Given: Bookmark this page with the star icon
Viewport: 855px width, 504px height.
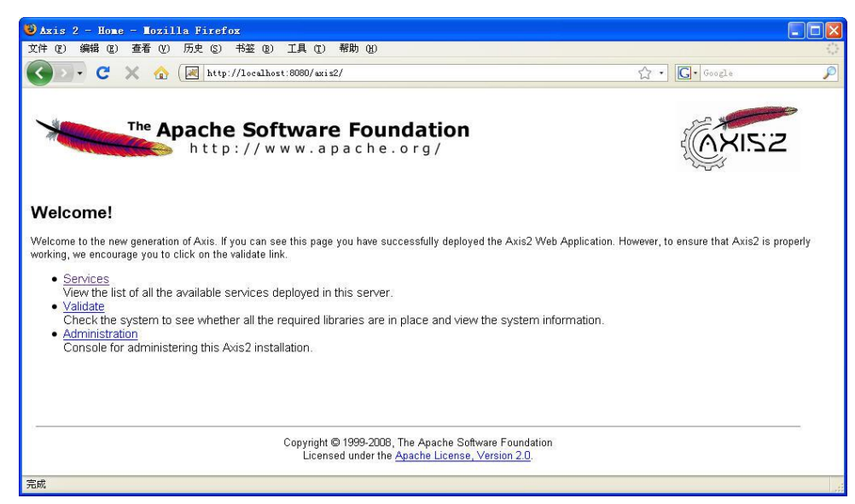Looking at the screenshot, I should pyautogui.click(x=645, y=73).
